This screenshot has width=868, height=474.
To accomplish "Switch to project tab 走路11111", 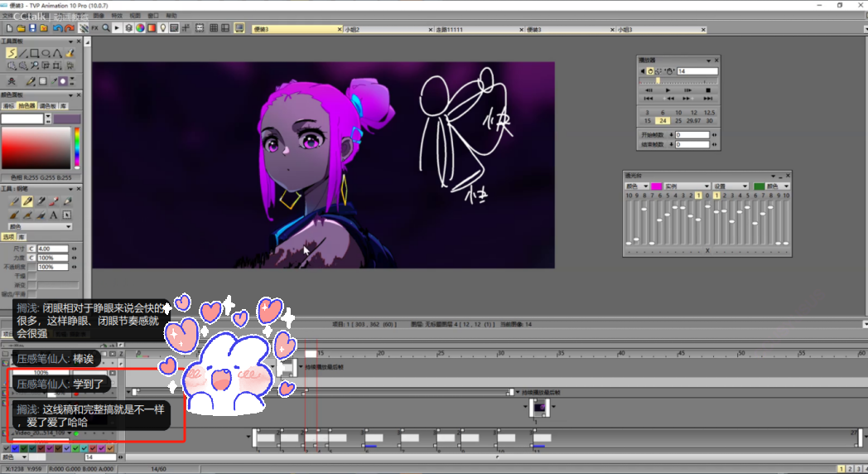I will (479, 29).
